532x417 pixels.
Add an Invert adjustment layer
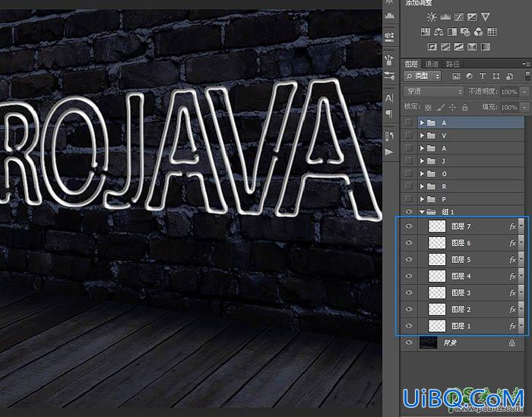[x=432, y=47]
